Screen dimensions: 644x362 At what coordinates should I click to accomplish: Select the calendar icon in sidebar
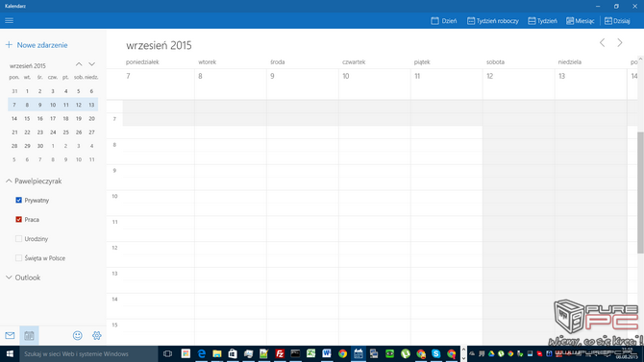(x=29, y=335)
